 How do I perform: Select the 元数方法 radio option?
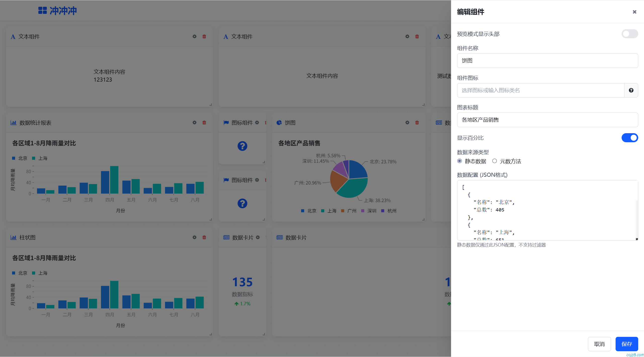tap(495, 161)
